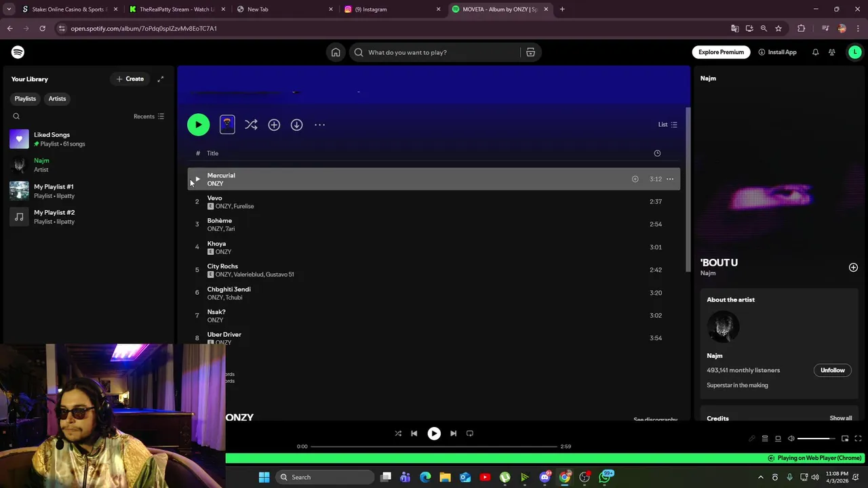
Task: Add album to Your Library
Action: (x=274, y=125)
